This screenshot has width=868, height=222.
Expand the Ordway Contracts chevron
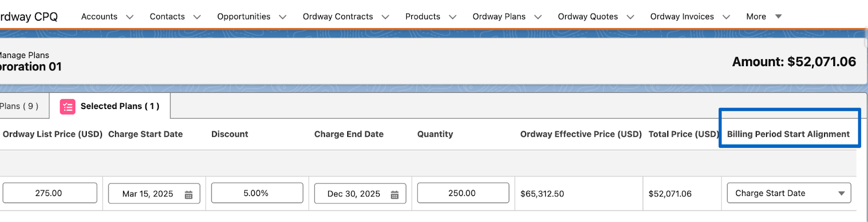click(x=385, y=17)
